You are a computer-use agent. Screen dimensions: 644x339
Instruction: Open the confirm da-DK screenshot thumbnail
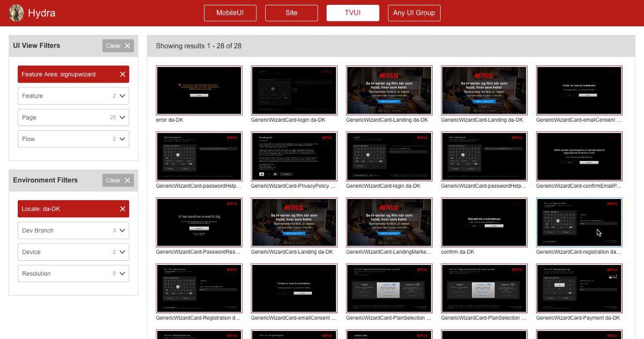click(x=484, y=222)
